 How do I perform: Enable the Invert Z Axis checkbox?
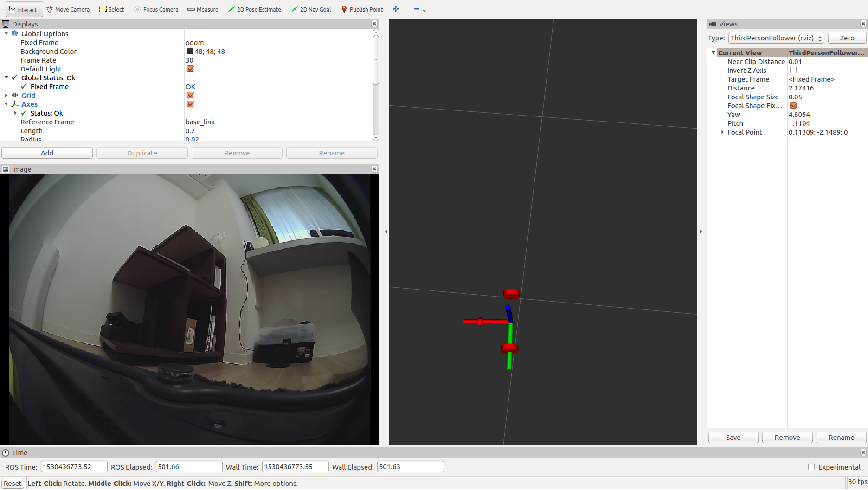(793, 71)
